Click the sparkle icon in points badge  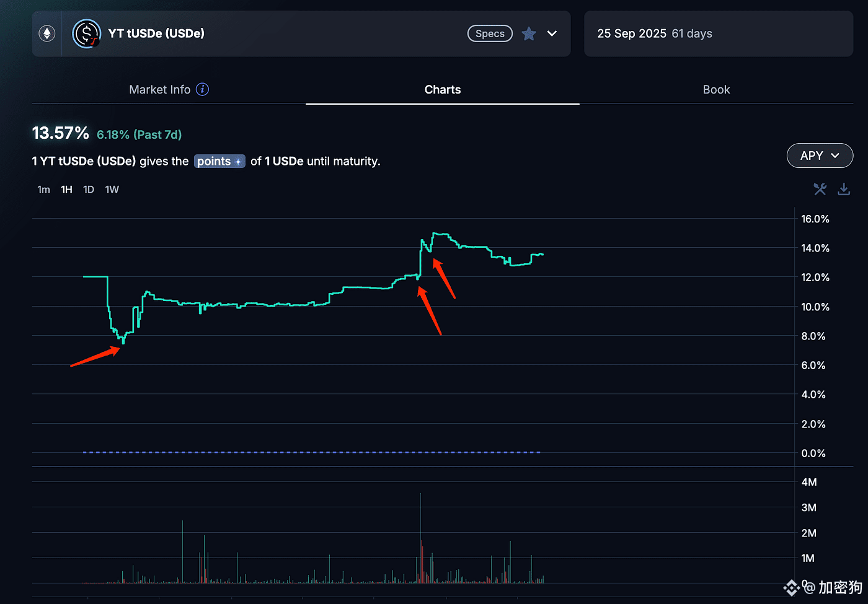point(238,162)
